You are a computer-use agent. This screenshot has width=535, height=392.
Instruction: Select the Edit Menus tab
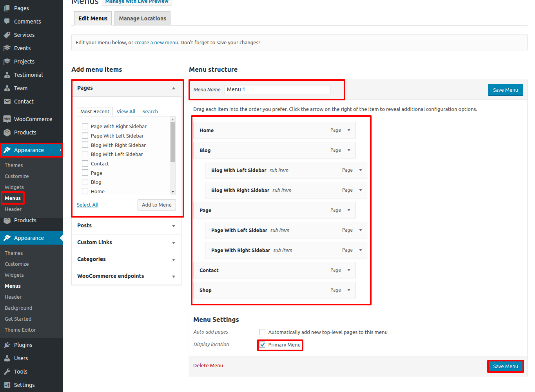click(93, 18)
